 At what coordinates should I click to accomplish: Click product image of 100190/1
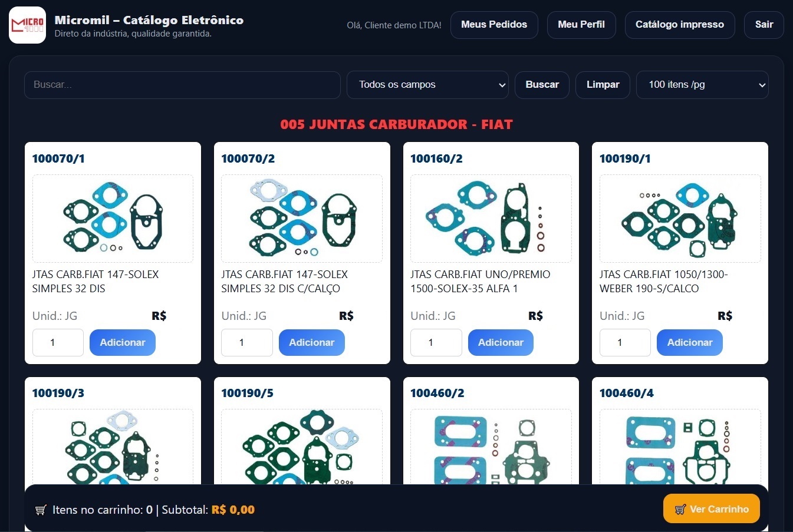point(680,219)
